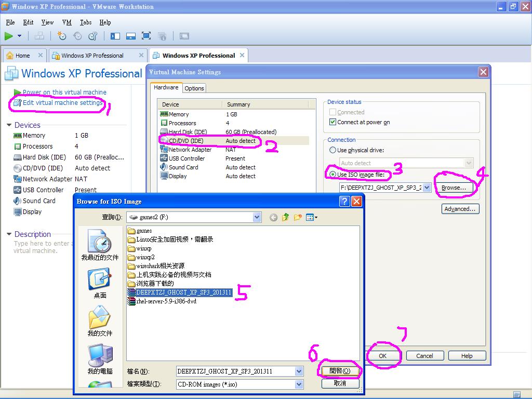Open 桌面 desktop shortcut in places bar

[x=100, y=283]
